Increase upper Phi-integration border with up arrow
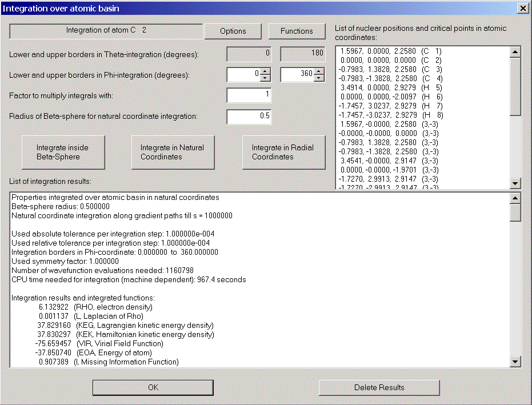Viewport: 532px width, 405px height. pos(319,72)
